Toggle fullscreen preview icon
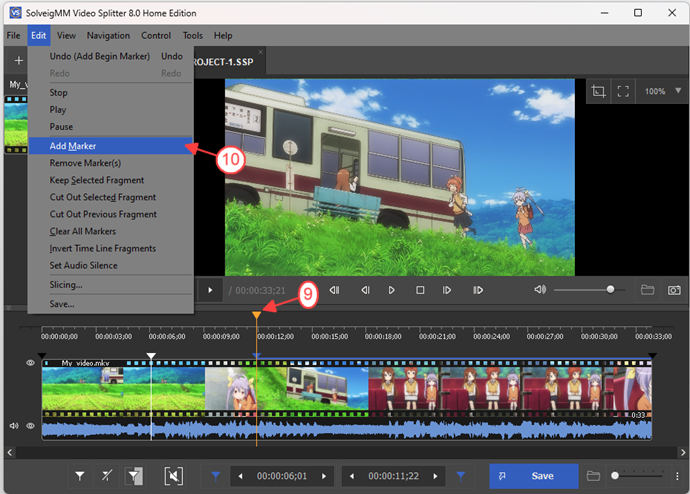The image size is (690, 494). click(x=623, y=91)
